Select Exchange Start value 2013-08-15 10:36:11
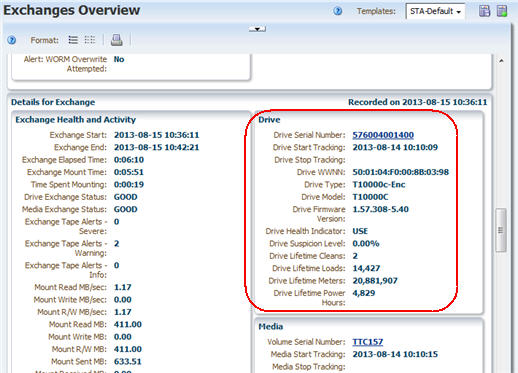Viewport: 518px width, 373px height. pyautogui.click(x=156, y=135)
